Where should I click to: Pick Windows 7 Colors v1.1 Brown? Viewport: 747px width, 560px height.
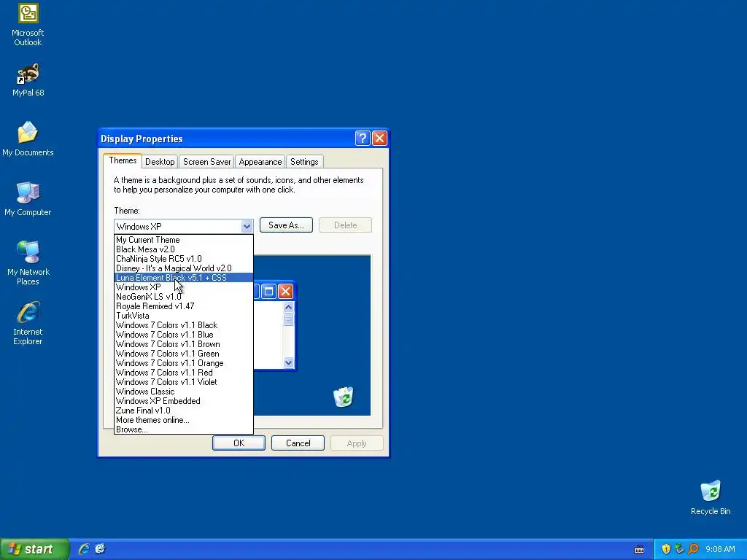pyautogui.click(x=183, y=344)
